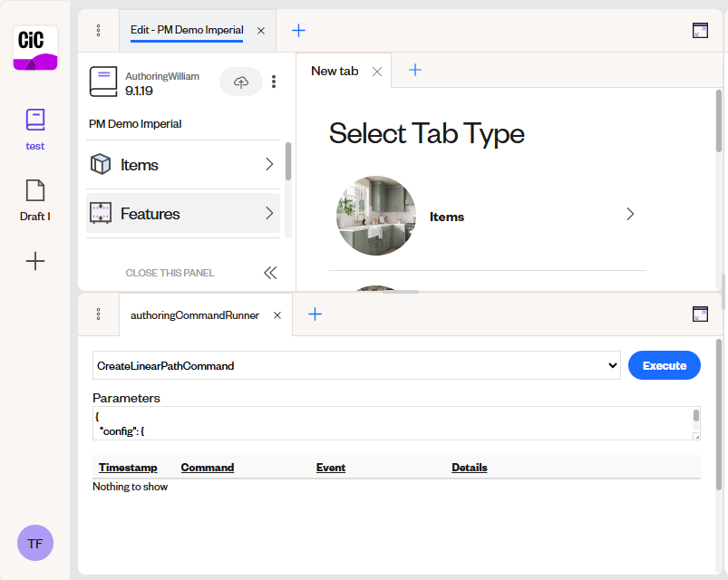
Task: Switch to the authoringCommandRunner tab
Action: [196, 314]
